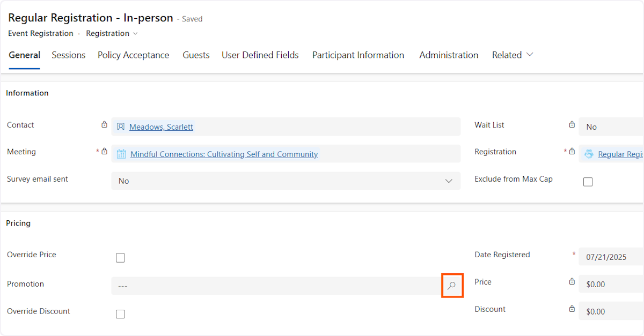The height and width of the screenshot is (336, 644).
Task: Click the lock icon beside the Discount field
Action: pos(572,308)
